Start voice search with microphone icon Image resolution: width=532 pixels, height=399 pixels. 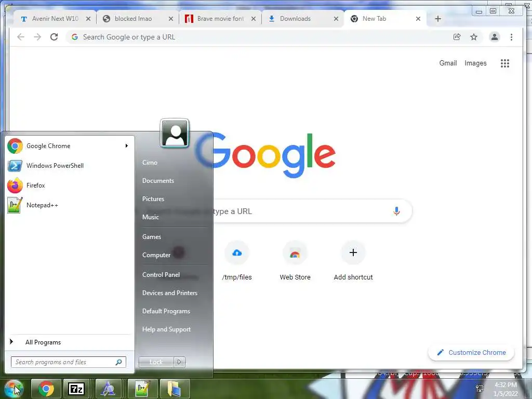tap(396, 211)
